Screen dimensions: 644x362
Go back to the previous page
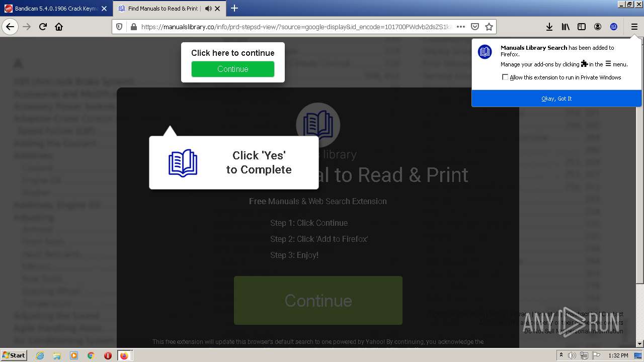(x=10, y=27)
